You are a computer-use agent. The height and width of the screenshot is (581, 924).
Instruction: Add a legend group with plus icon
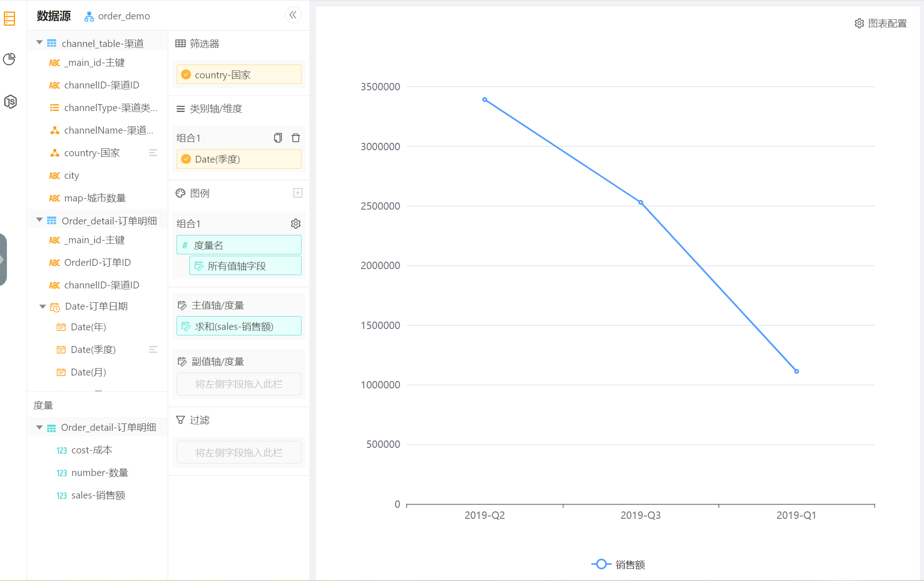click(298, 193)
